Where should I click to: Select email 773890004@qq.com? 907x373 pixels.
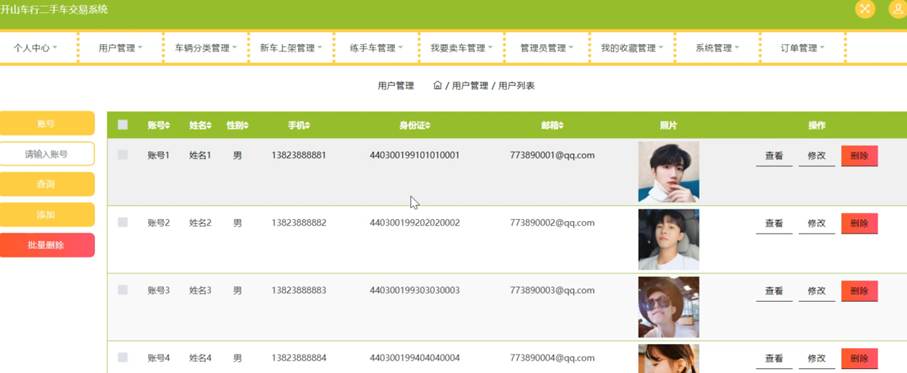point(552,358)
